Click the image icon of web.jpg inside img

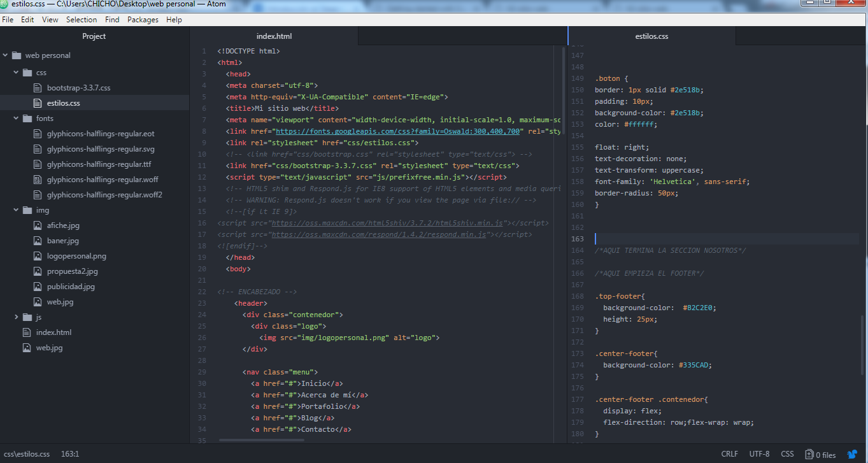tap(38, 302)
